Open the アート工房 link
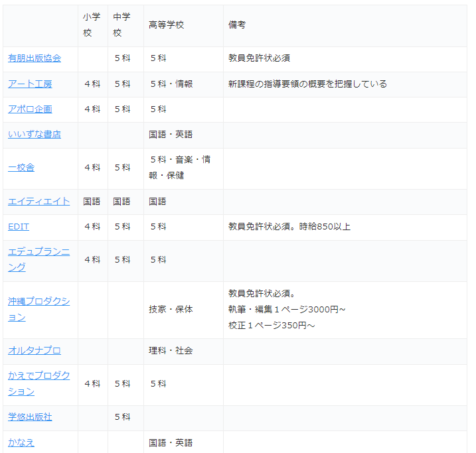 click(x=30, y=84)
